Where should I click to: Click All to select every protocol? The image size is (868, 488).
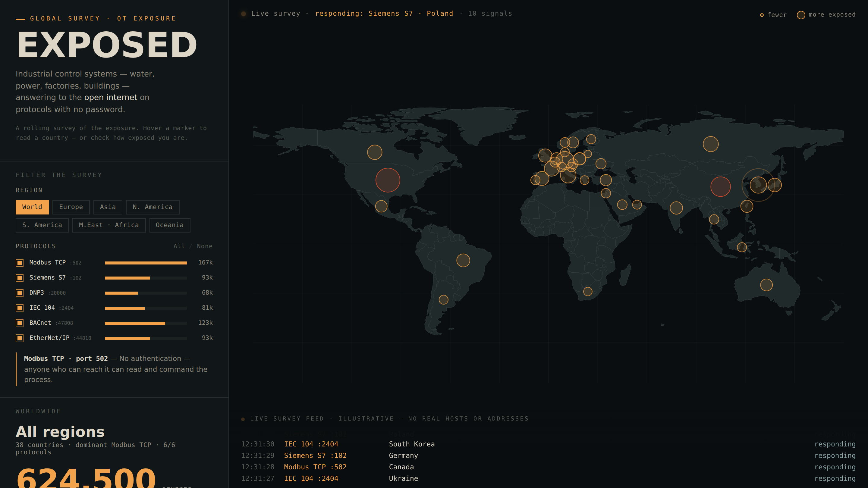coord(179,246)
